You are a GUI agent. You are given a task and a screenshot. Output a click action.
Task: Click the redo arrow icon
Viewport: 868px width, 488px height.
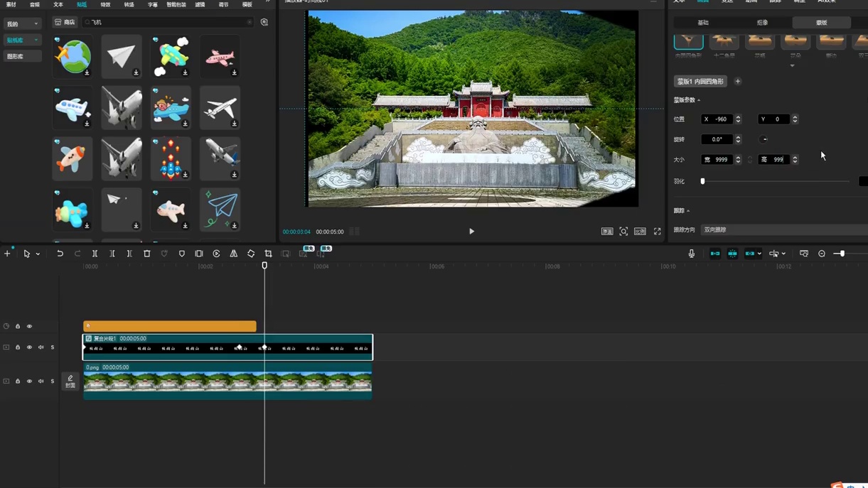click(x=77, y=254)
